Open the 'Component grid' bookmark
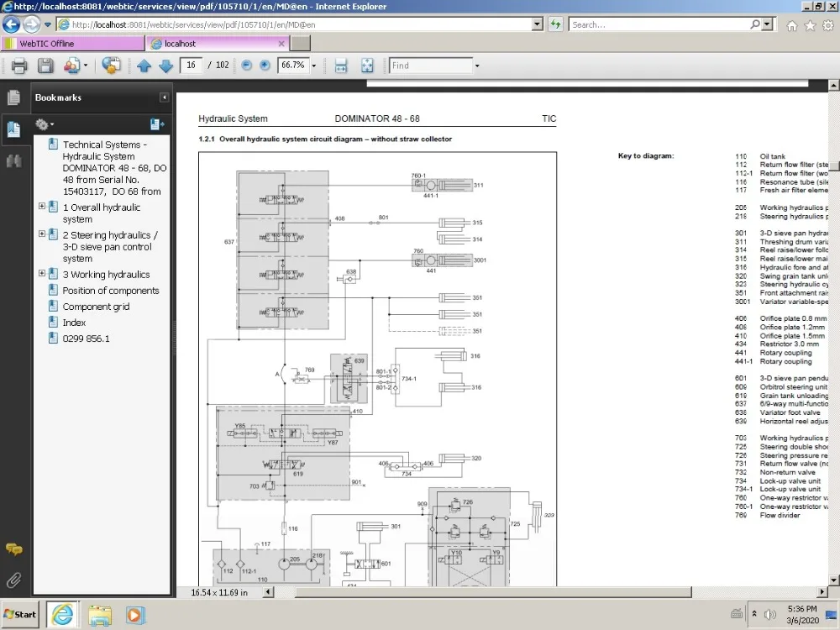This screenshot has height=630, width=840. [96, 307]
